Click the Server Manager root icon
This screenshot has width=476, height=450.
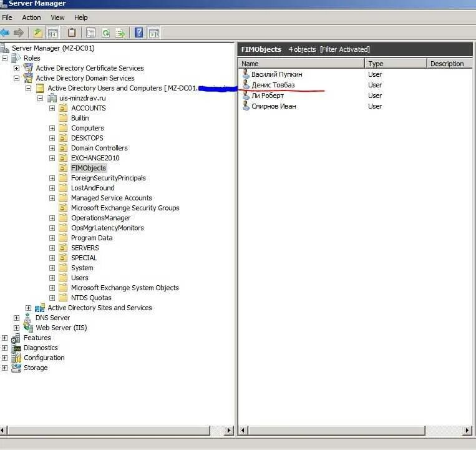click(x=4, y=48)
